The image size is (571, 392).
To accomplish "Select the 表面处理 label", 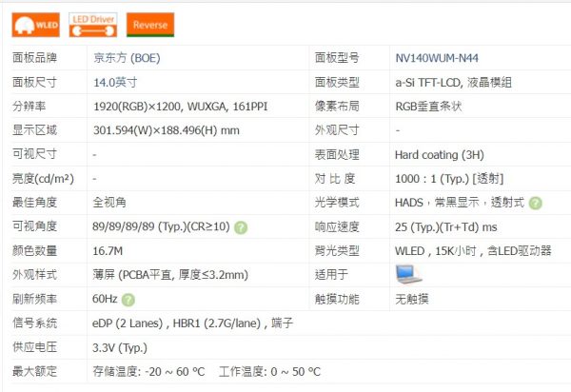I will 337,154.
